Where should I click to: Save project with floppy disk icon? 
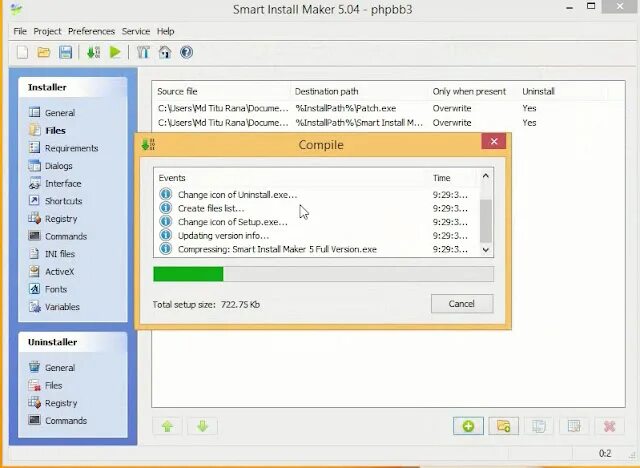(x=65, y=52)
